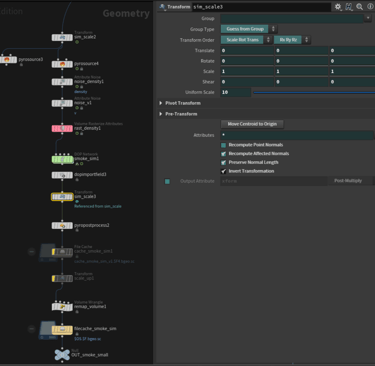Click the Attributes input field
375x366 pixels.
point(297,135)
